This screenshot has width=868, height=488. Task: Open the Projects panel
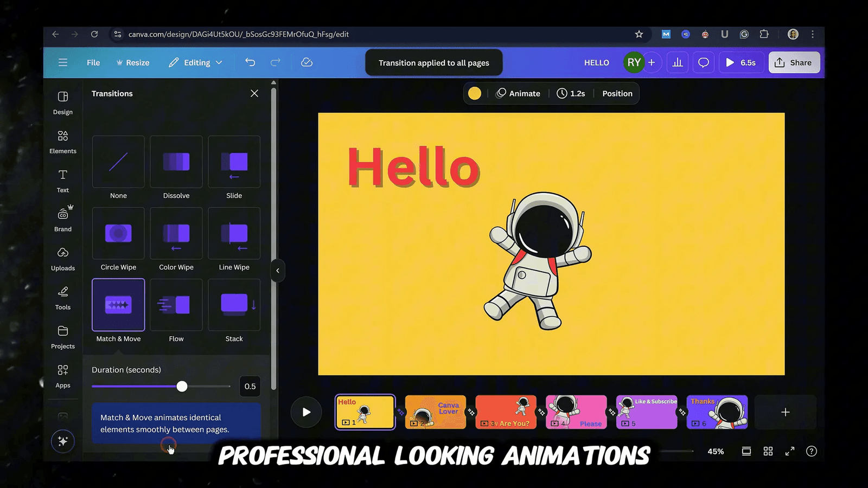pos(62,337)
